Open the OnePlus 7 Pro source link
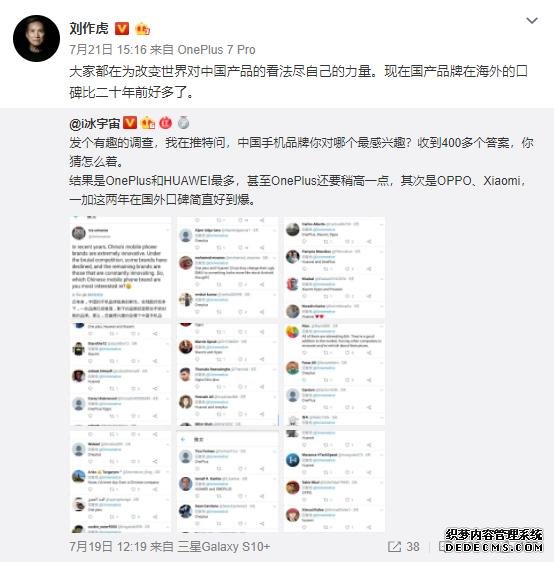Image resolution: width=554 pixels, height=562 pixels. click(x=216, y=49)
